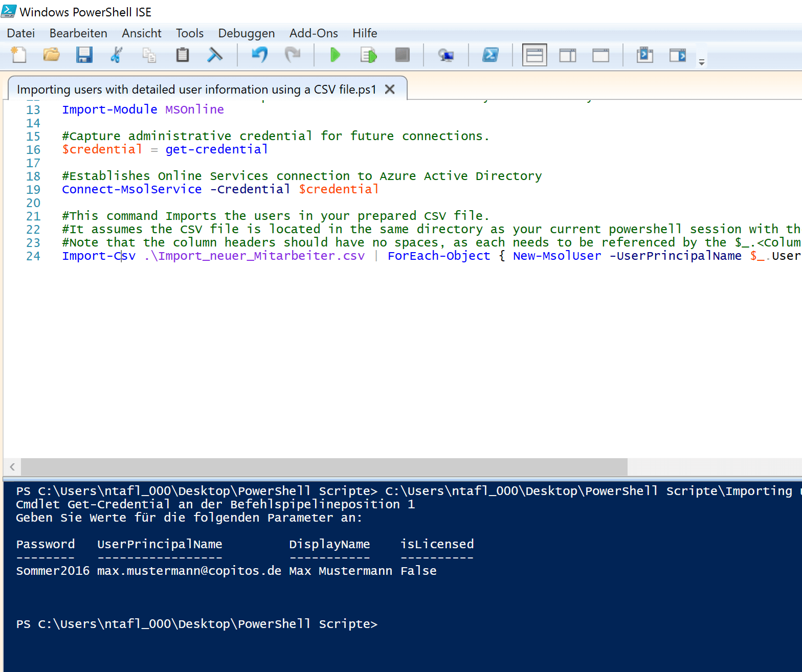Toggle the command add-on pane
Screen dimensions: 802x672
tap(678, 55)
